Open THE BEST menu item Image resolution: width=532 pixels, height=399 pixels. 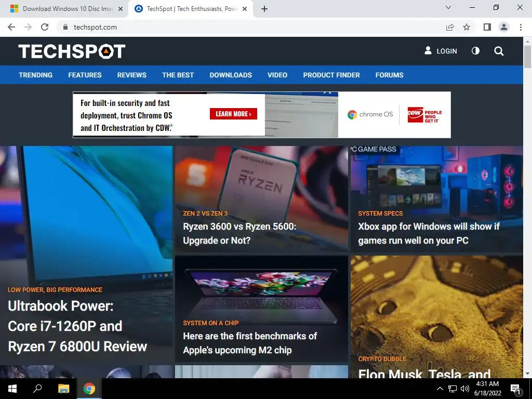coord(178,75)
